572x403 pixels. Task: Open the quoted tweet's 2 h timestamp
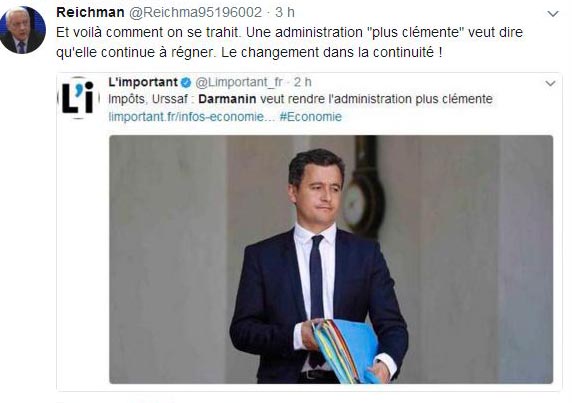[302, 82]
